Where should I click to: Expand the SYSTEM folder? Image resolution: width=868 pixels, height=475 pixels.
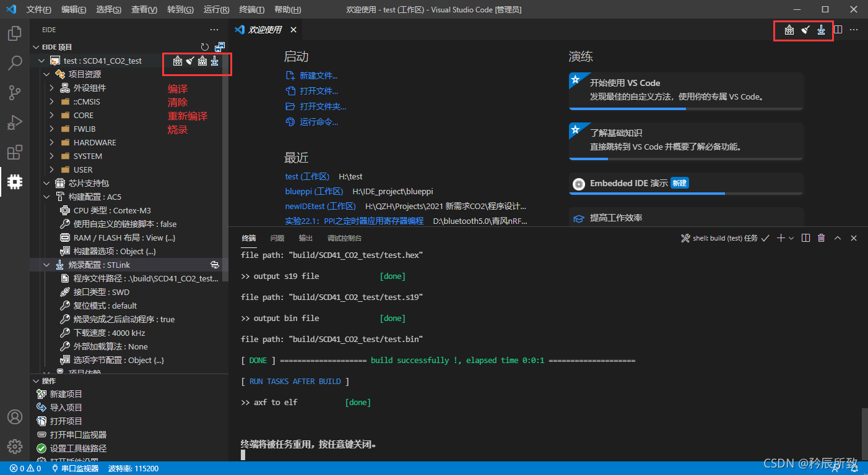point(51,156)
